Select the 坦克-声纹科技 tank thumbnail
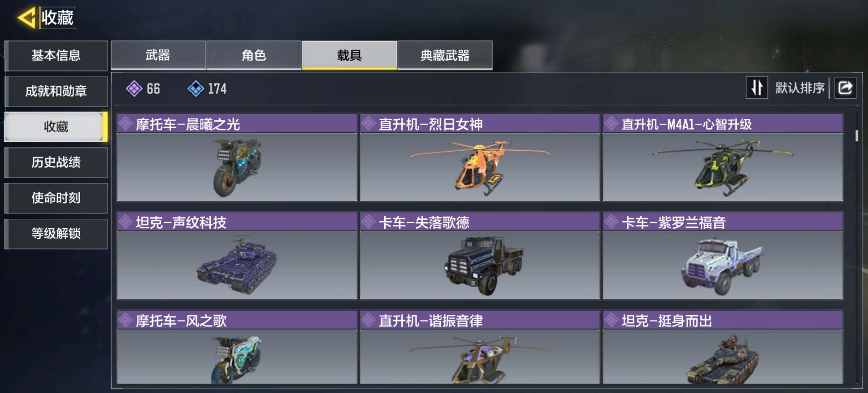The height and width of the screenshot is (393, 868). pos(237,265)
